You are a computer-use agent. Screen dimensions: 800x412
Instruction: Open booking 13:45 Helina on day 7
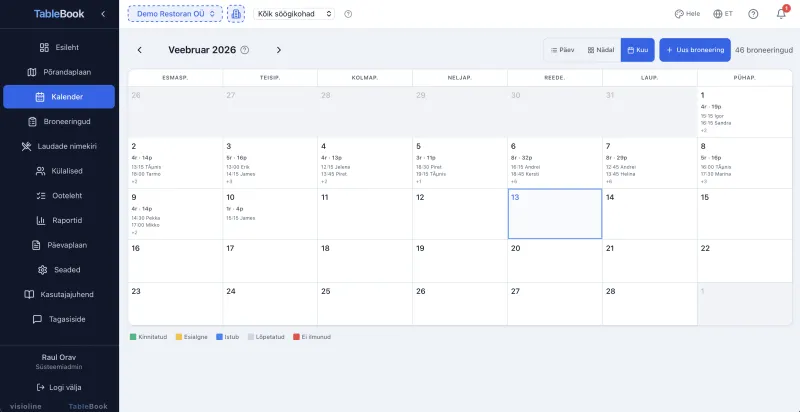click(620, 174)
